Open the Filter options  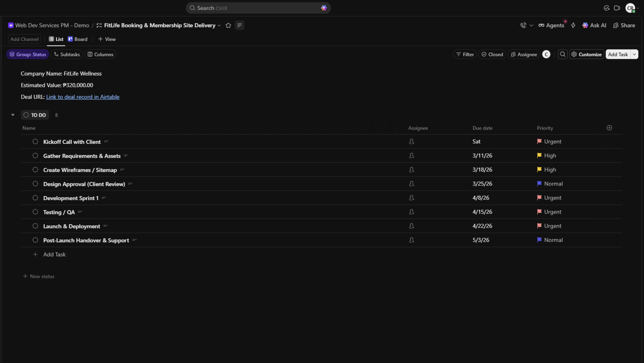(x=465, y=54)
